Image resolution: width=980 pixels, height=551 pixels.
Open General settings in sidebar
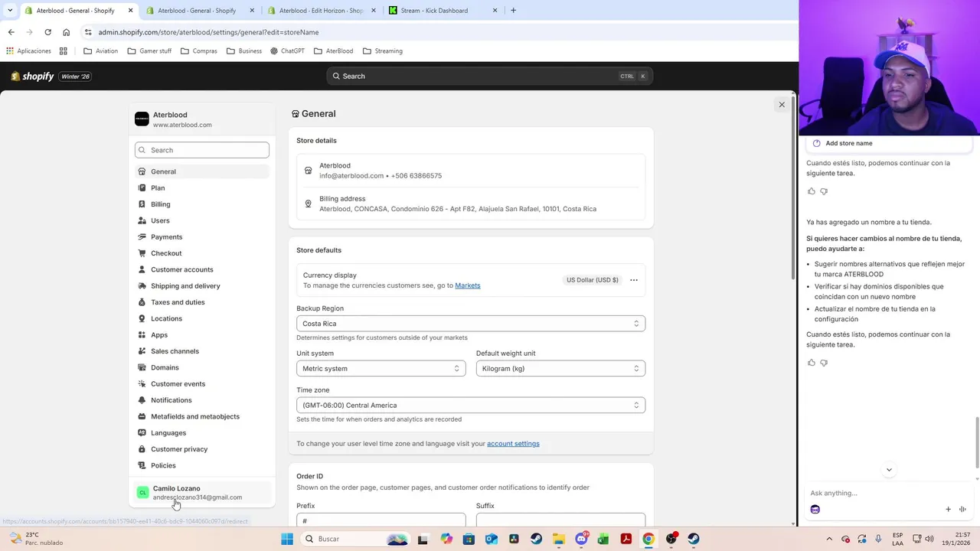click(x=202, y=171)
